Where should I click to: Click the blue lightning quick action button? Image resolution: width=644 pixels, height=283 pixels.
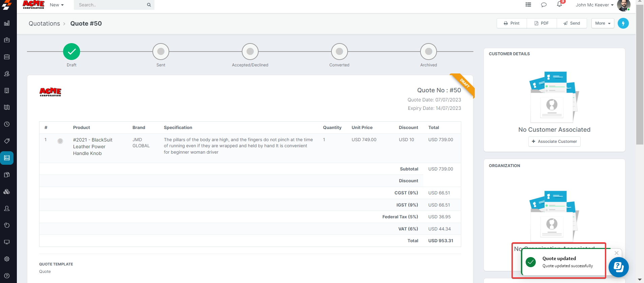point(623,23)
